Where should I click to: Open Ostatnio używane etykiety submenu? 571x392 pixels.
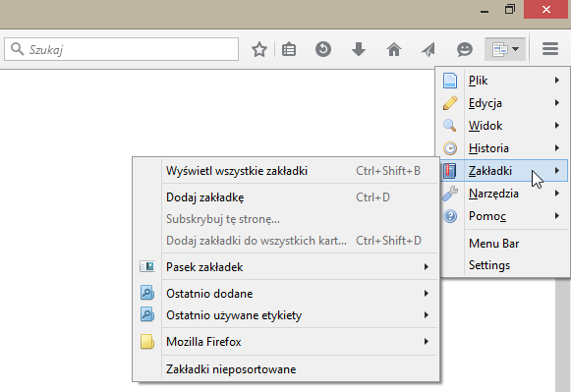pos(286,315)
